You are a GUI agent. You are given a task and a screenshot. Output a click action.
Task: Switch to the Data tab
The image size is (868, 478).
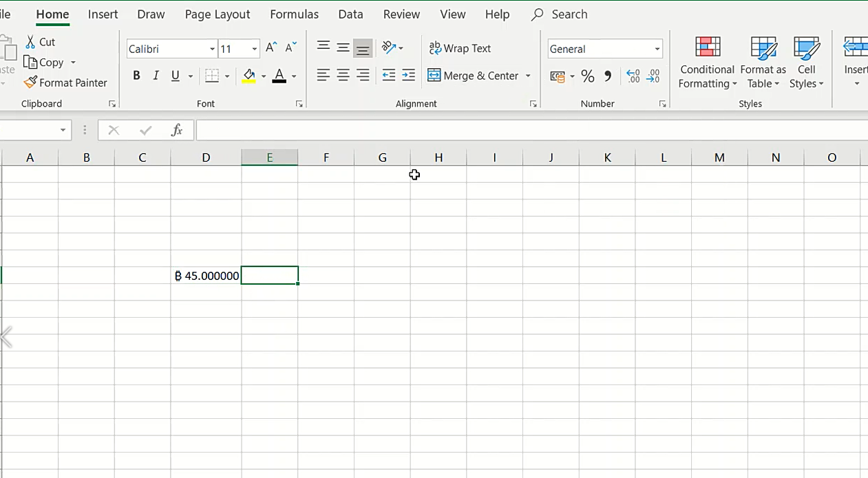click(x=350, y=14)
